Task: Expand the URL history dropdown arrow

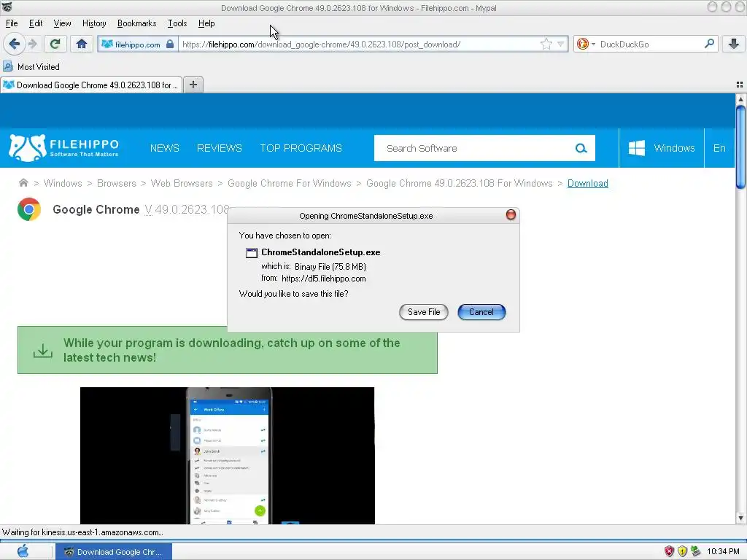Action: [x=561, y=44]
